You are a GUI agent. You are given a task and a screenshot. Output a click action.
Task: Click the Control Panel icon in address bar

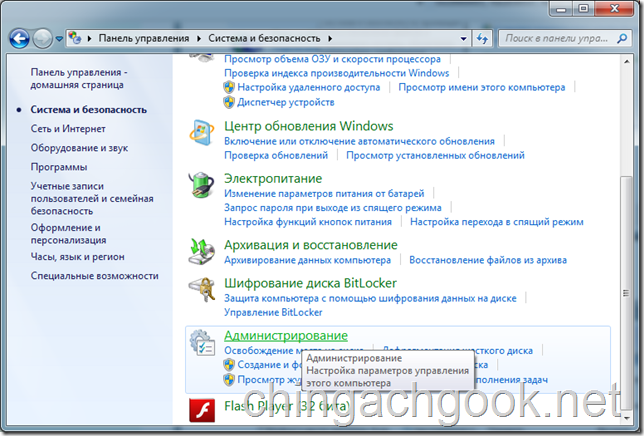[x=75, y=38]
